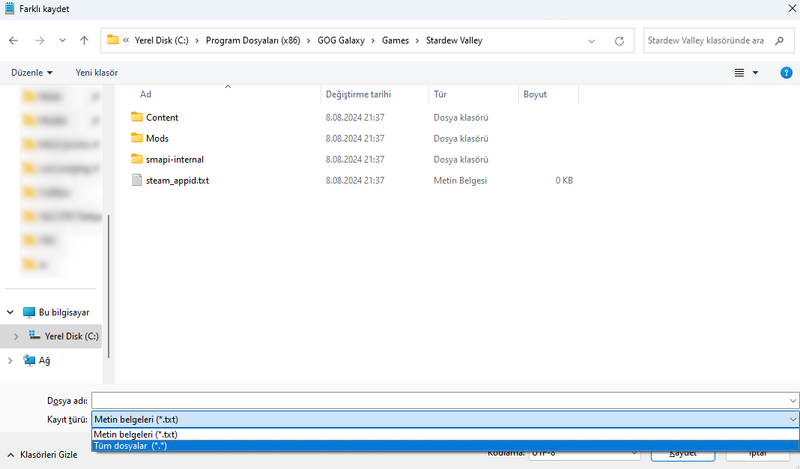Collapse the Bu bilgisayar tree node
800x469 pixels.
click(10, 312)
